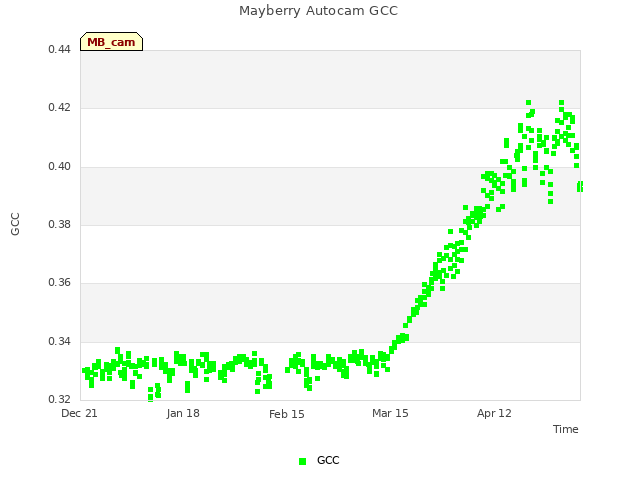Click the Apr 12 date label

point(494,413)
